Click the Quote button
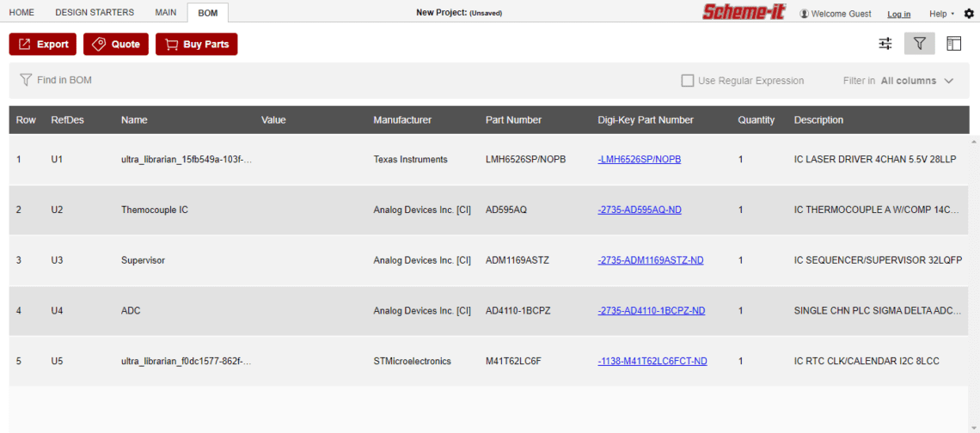Viewport: 980px width, 433px height. coord(116,44)
